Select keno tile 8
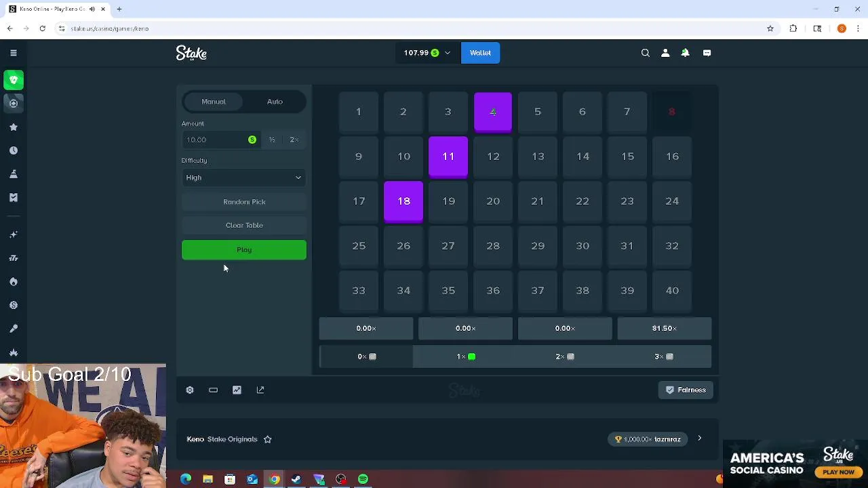The height and width of the screenshot is (488, 868). click(x=672, y=112)
